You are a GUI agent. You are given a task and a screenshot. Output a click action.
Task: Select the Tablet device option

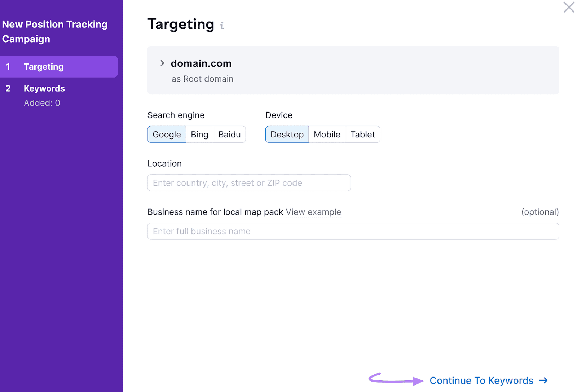pyautogui.click(x=362, y=134)
